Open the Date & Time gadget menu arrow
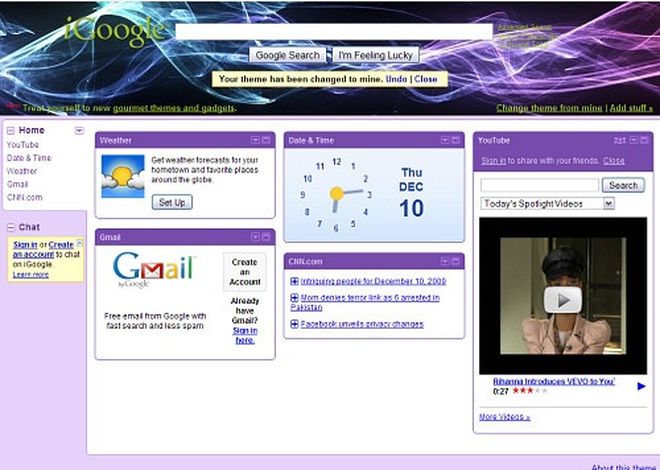The height and width of the screenshot is (470, 660). pyautogui.click(x=444, y=140)
